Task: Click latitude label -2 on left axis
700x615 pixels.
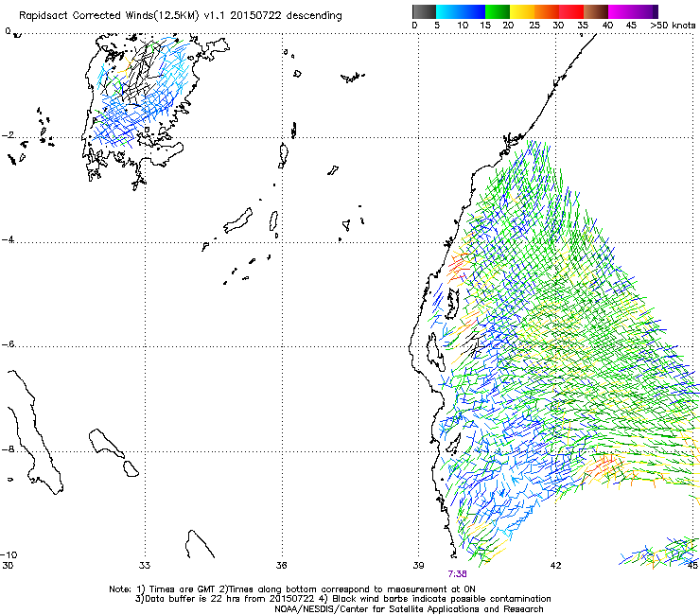Action: click(x=8, y=135)
